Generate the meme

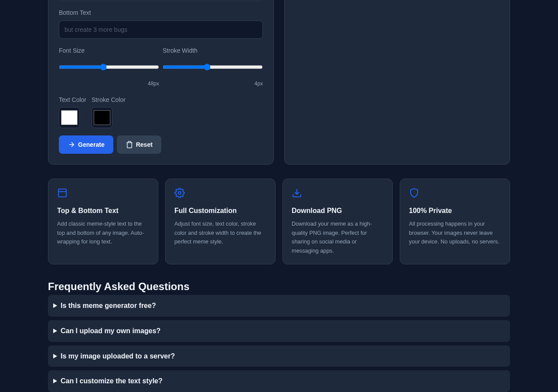point(86,145)
